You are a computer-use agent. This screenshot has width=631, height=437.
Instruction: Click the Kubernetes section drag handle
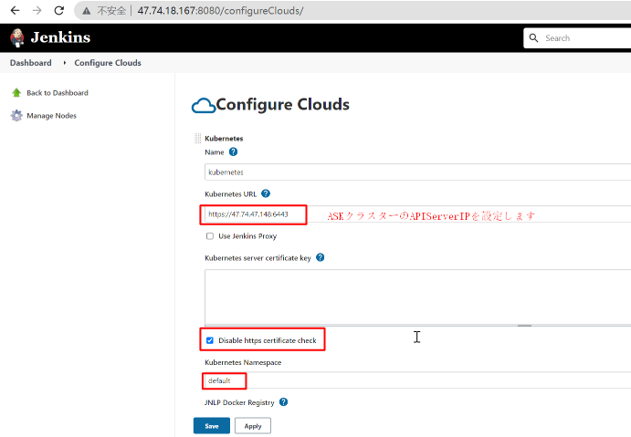pos(198,138)
